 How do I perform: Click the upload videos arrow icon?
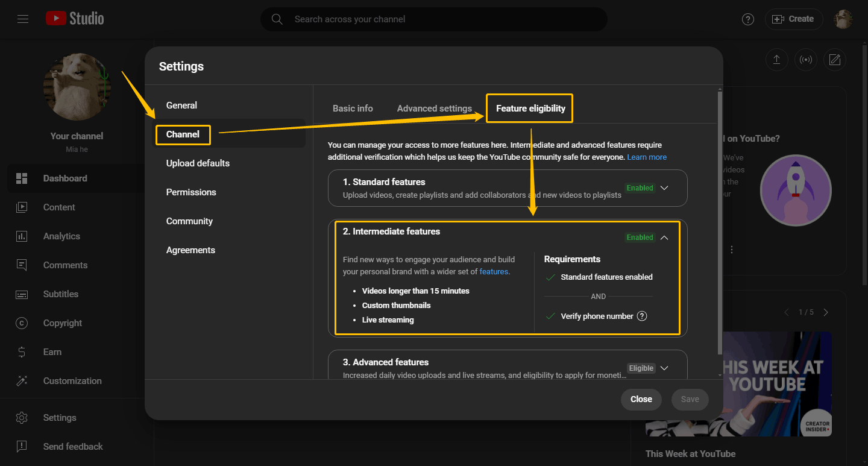pyautogui.click(x=776, y=60)
